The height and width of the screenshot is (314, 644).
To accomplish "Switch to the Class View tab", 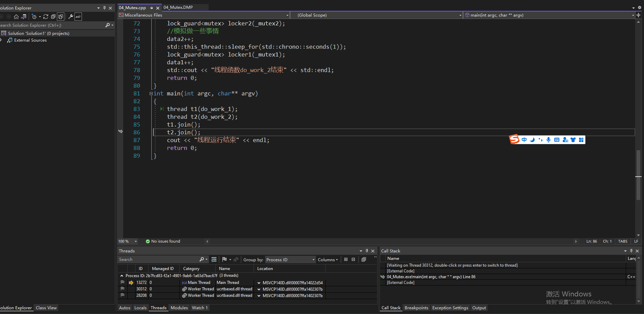I will pos(46,308).
